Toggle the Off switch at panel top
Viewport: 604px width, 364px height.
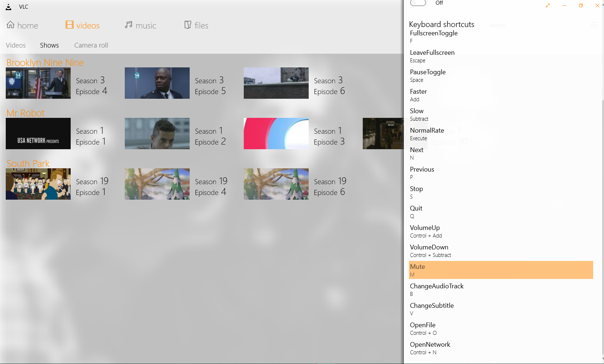[418, 3]
